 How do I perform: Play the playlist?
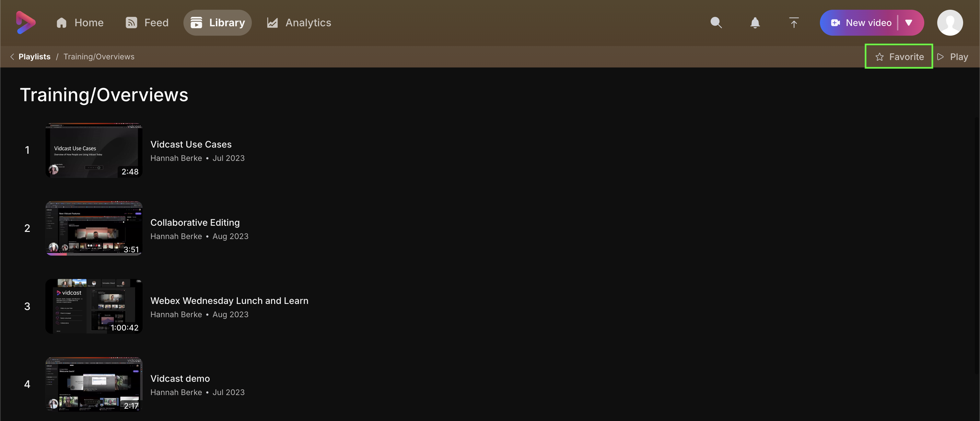click(x=952, y=56)
